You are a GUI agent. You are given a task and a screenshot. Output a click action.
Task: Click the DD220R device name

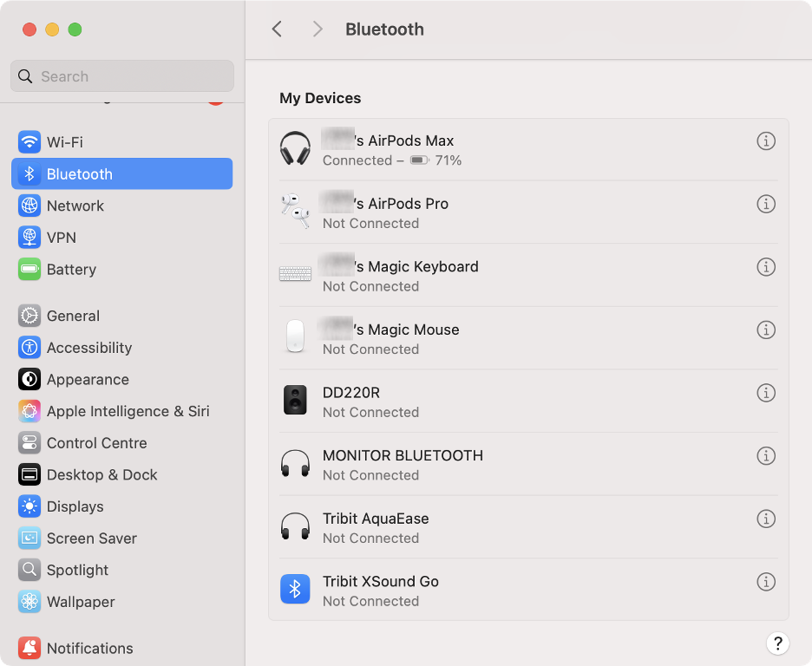tap(351, 393)
